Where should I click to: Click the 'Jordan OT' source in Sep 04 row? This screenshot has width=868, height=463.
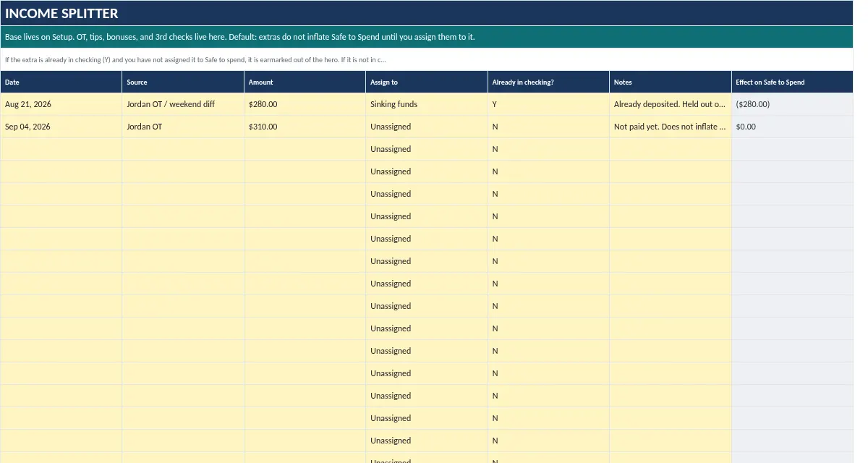click(x=183, y=127)
